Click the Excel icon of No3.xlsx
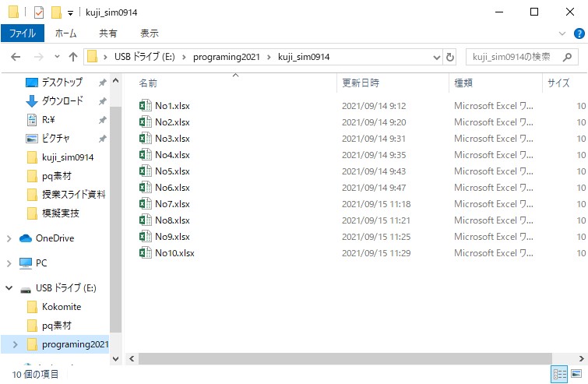The height and width of the screenshot is (384, 588). (145, 139)
